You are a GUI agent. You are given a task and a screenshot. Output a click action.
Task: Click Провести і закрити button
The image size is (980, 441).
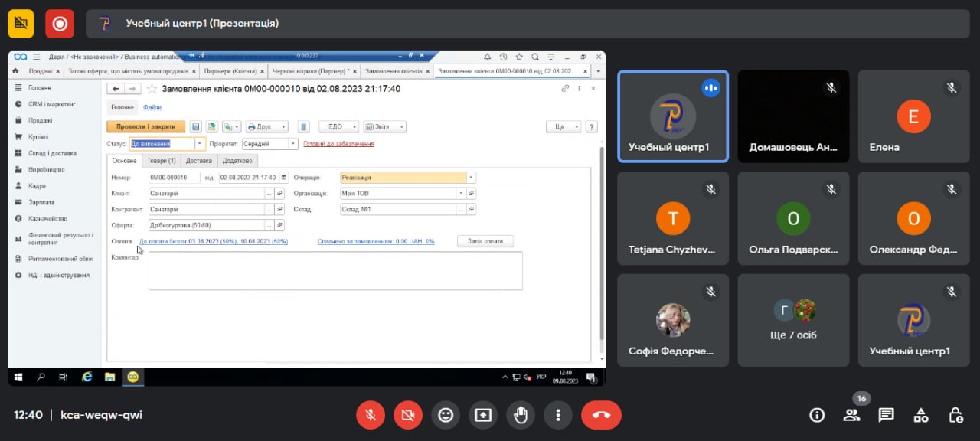(x=145, y=126)
